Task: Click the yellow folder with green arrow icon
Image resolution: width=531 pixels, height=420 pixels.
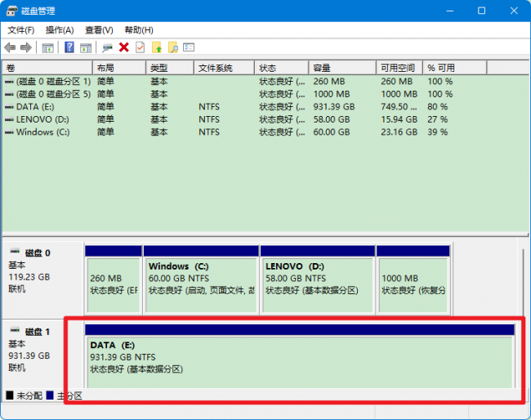Action: [x=157, y=47]
